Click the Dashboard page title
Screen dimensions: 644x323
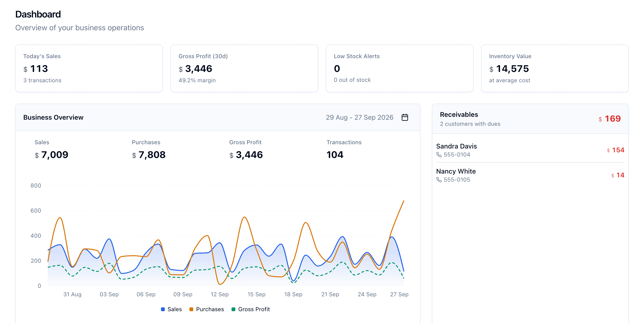pos(38,14)
